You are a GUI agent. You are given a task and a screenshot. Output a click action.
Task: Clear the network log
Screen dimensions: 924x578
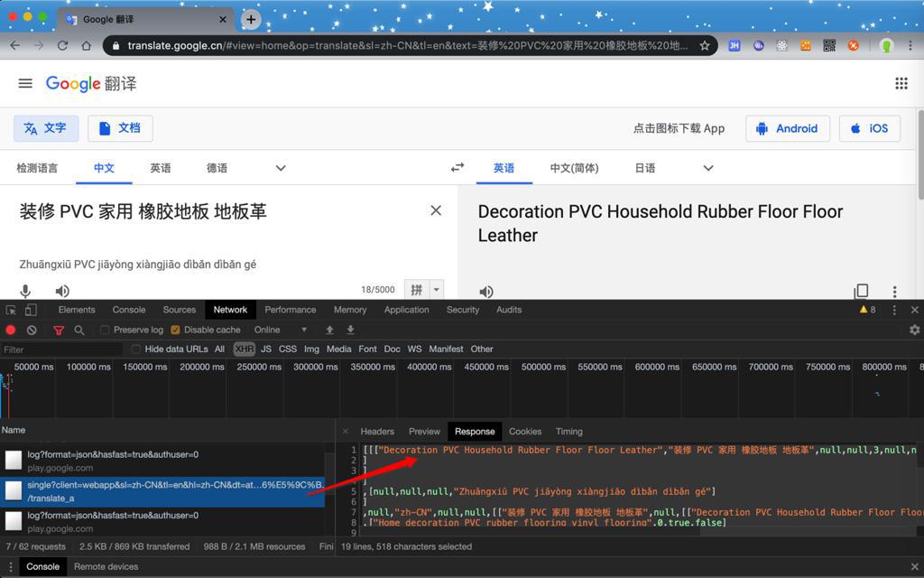[32, 330]
